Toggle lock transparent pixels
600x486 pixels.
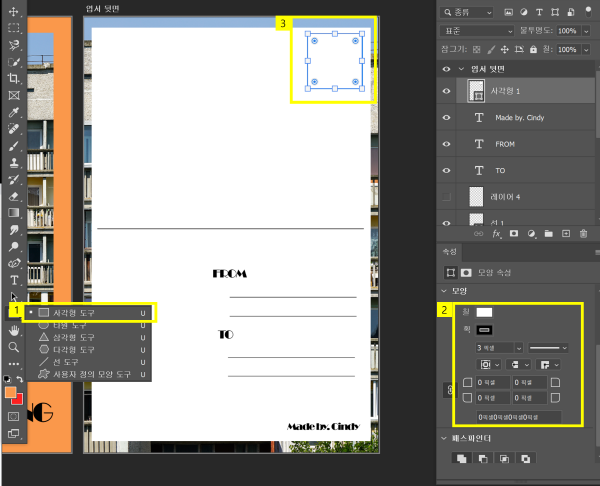(476, 49)
